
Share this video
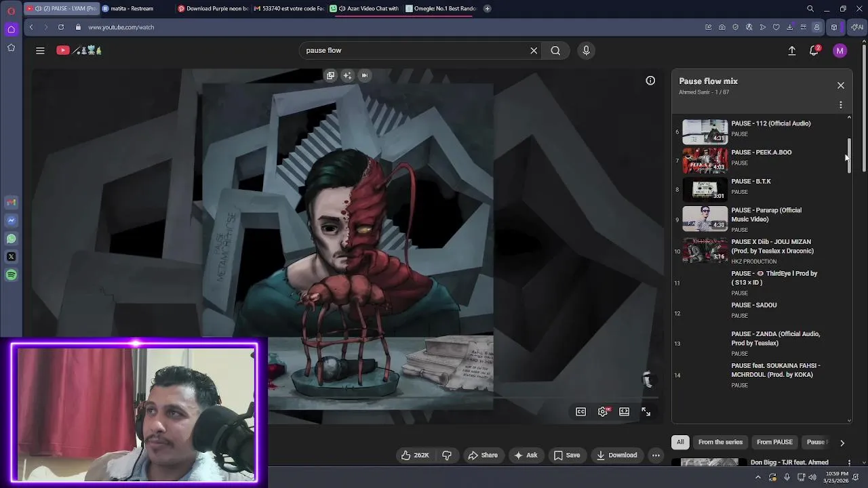tap(483, 455)
